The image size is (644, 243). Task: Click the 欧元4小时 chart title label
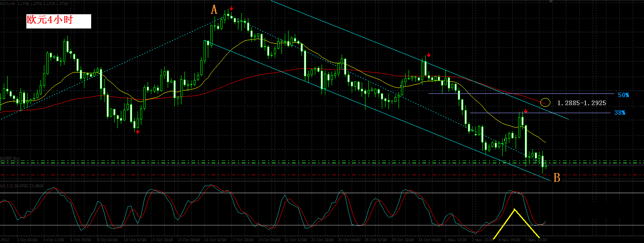click(59, 21)
